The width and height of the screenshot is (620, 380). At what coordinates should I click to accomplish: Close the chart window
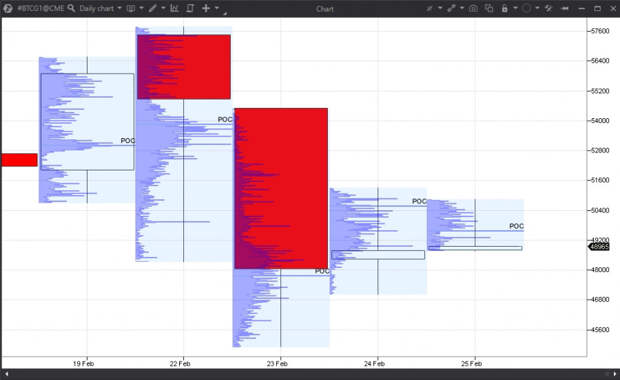(x=612, y=9)
